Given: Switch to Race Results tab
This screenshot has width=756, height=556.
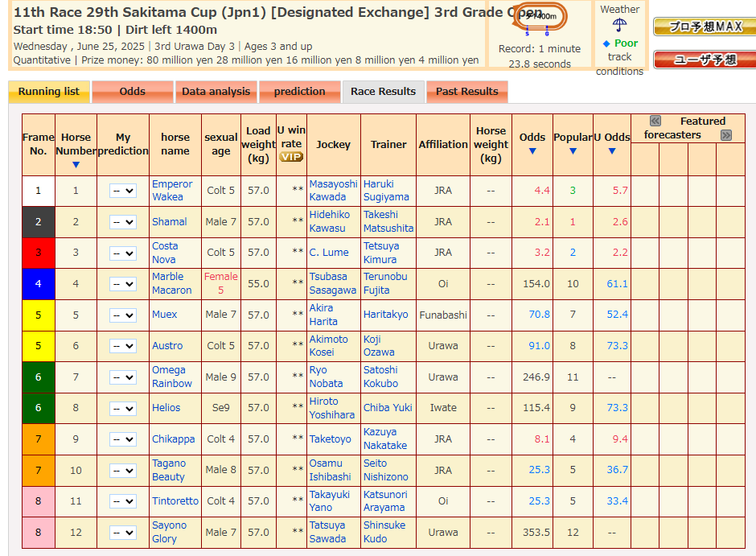Looking at the screenshot, I should point(384,92).
